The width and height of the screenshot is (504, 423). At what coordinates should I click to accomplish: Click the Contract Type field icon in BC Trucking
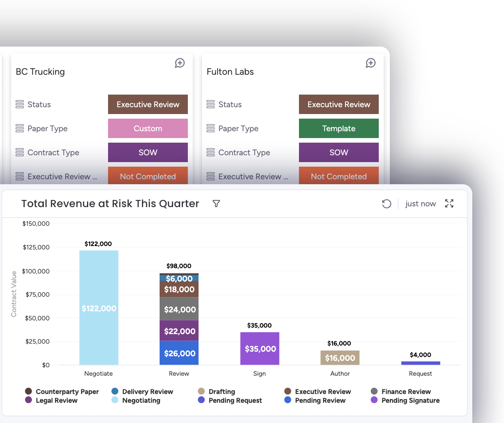tap(19, 153)
